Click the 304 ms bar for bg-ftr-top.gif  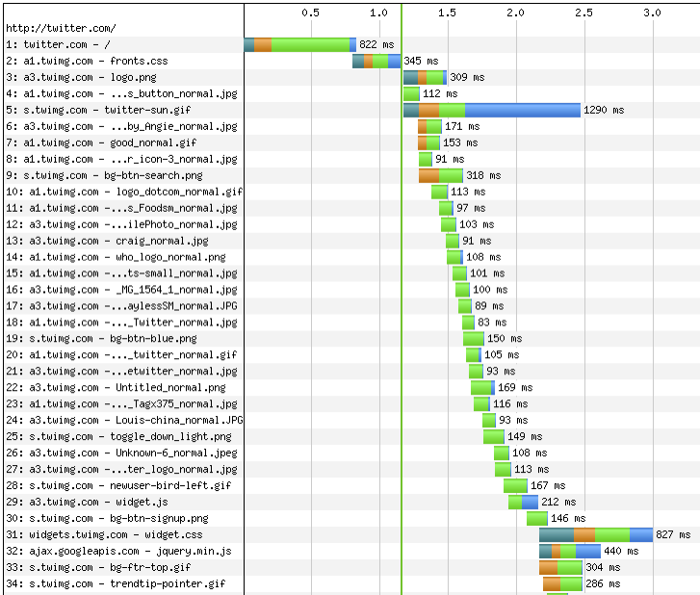[560, 567]
